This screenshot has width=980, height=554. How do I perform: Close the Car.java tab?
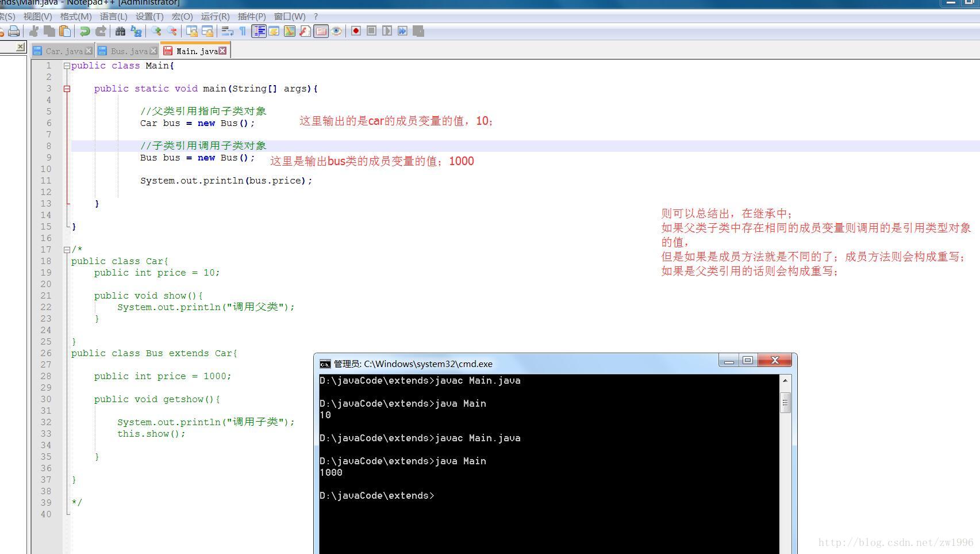pos(89,51)
